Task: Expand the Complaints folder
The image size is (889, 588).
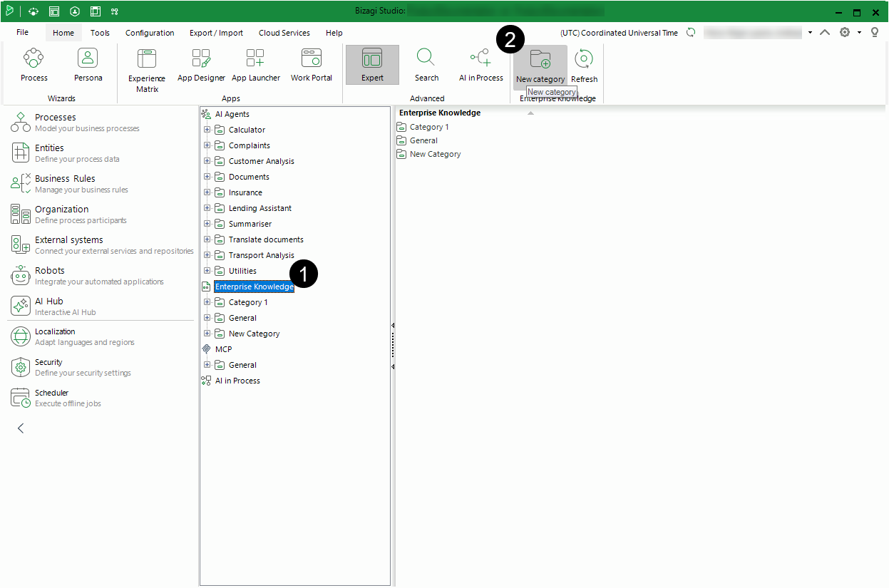Action: [207, 145]
